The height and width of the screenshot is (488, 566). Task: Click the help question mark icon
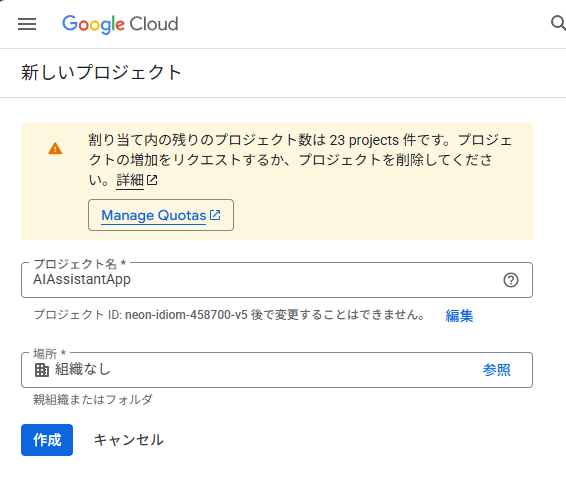coord(511,280)
